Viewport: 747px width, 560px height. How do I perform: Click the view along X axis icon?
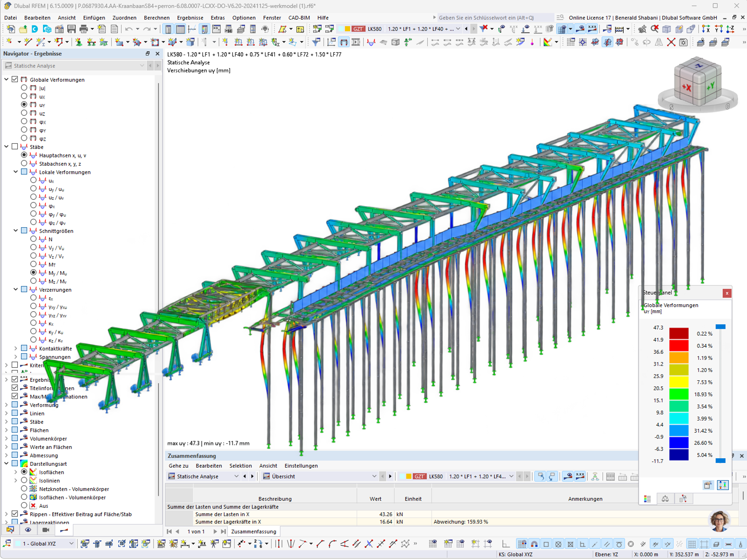tap(706, 29)
